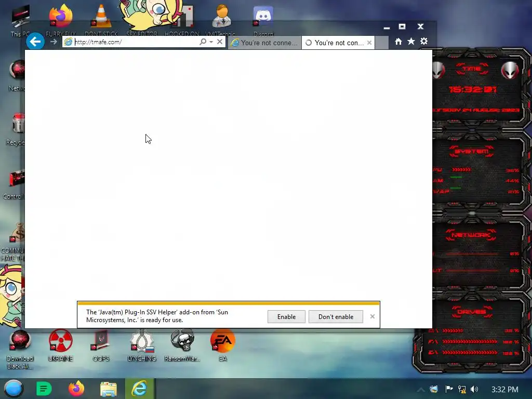Open the Download Black Al... desktop icon
The width and height of the screenshot is (532, 399).
[20, 350]
